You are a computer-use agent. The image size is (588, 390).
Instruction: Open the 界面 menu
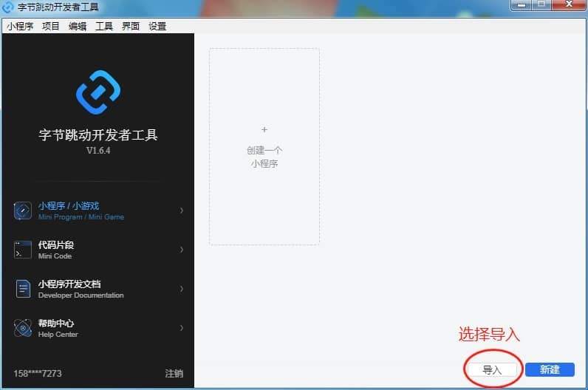[x=131, y=26]
